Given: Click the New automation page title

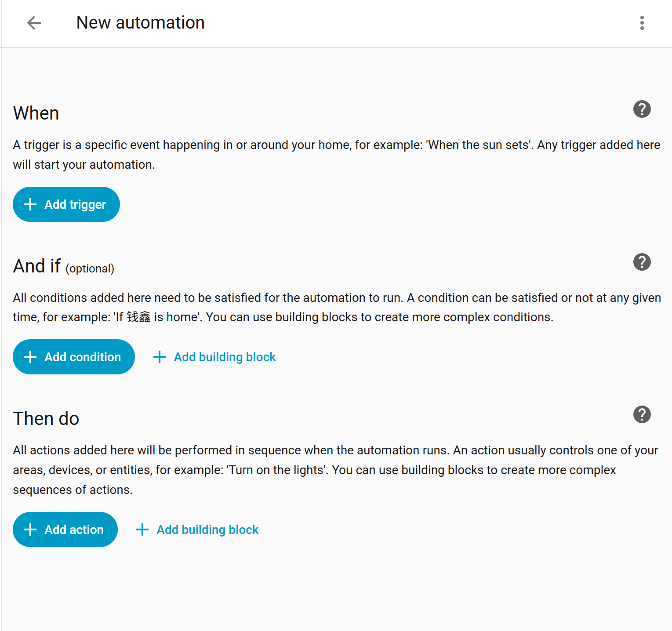Looking at the screenshot, I should (140, 23).
